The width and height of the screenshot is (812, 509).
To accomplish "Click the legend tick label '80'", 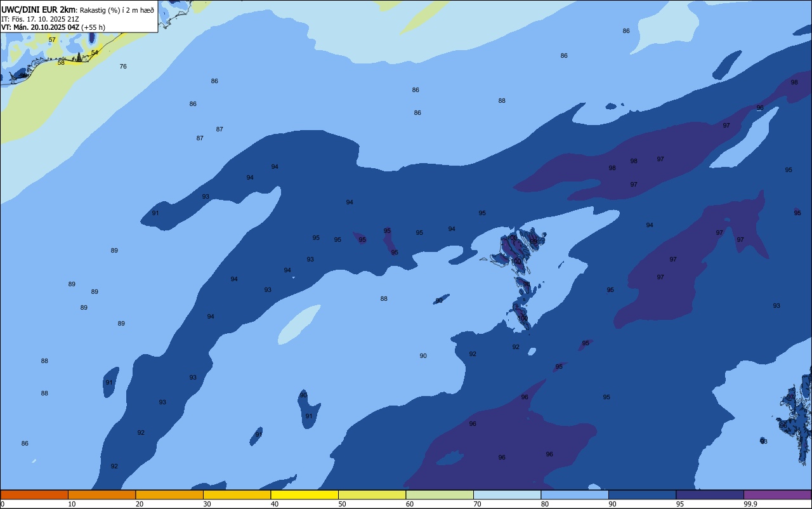I will [x=544, y=504].
